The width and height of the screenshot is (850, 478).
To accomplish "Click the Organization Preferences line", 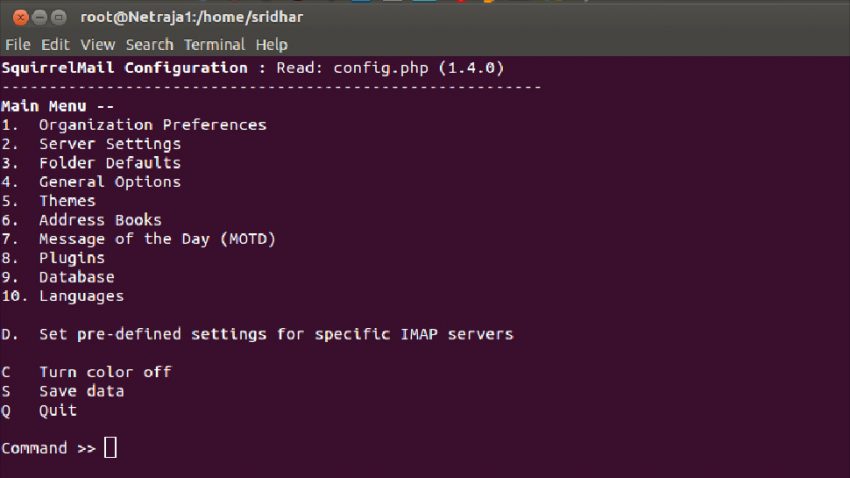I will point(152,125).
